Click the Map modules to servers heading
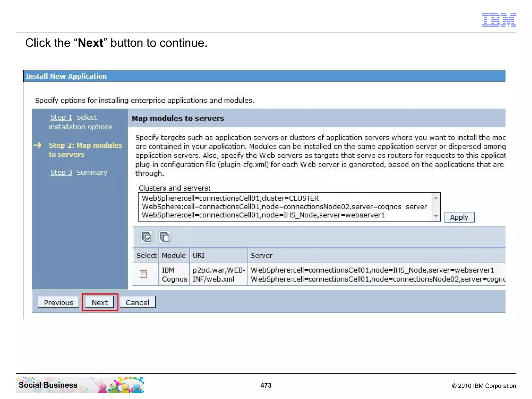The height and width of the screenshot is (399, 532). tap(178, 118)
